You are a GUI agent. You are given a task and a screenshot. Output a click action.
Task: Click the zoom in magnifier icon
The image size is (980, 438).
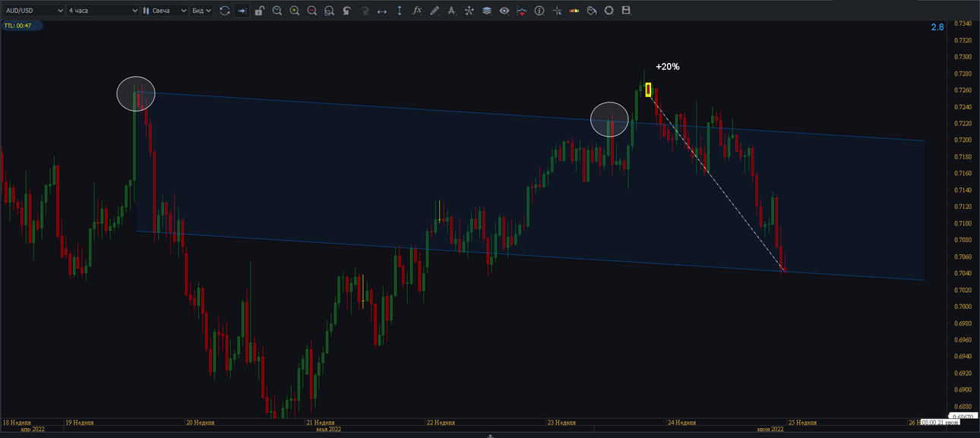point(295,11)
